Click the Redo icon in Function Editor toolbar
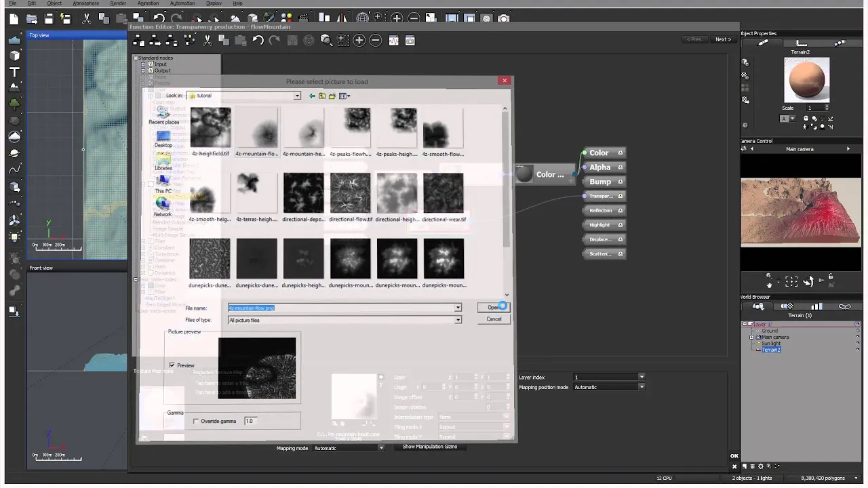 pyautogui.click(x=275, y=41)
